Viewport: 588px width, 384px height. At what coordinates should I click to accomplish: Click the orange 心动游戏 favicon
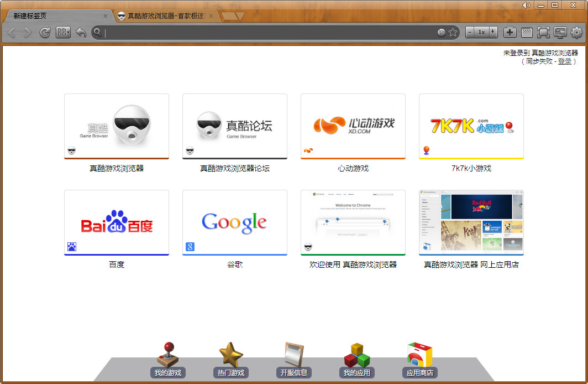pos(308,151)
